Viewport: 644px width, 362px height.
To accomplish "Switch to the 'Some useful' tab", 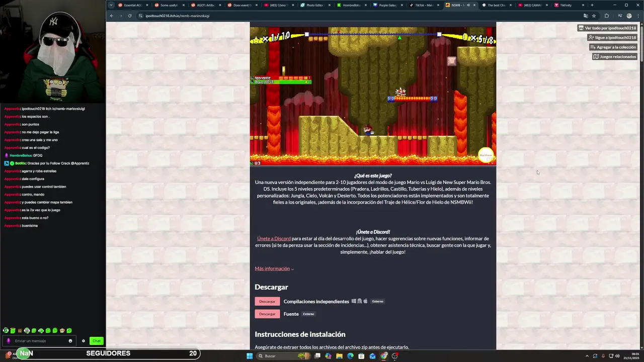I will tap(169, 5).
